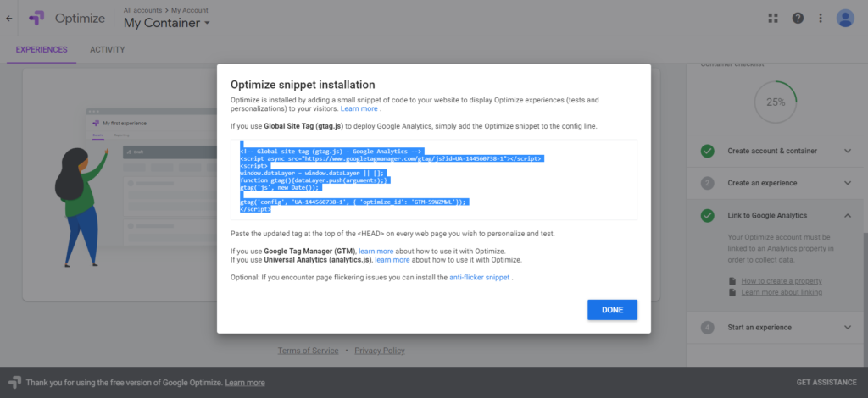Expand the Create account & container step
The height and width of the screenshot is (398, 868).
click(847, 151)
